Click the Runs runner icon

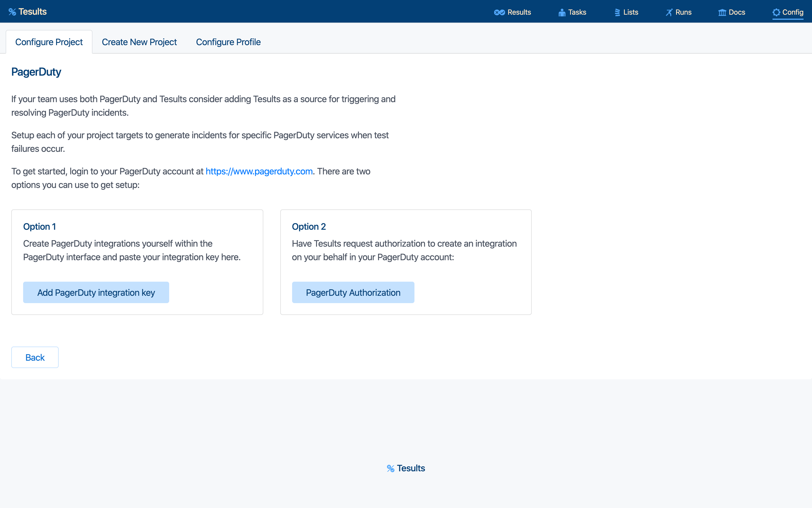pos(669,12)
